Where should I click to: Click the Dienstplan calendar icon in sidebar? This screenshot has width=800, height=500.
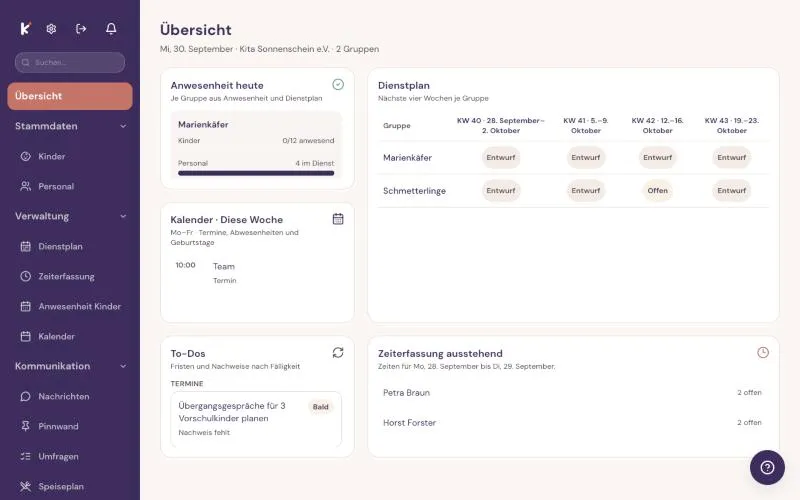(x=26, y=246)
